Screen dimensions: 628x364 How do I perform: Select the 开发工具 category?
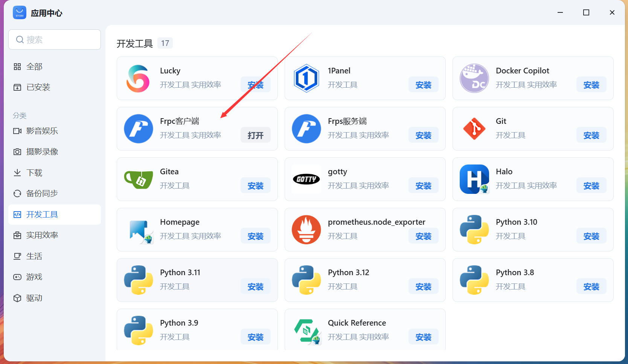[x=55, y=215]
